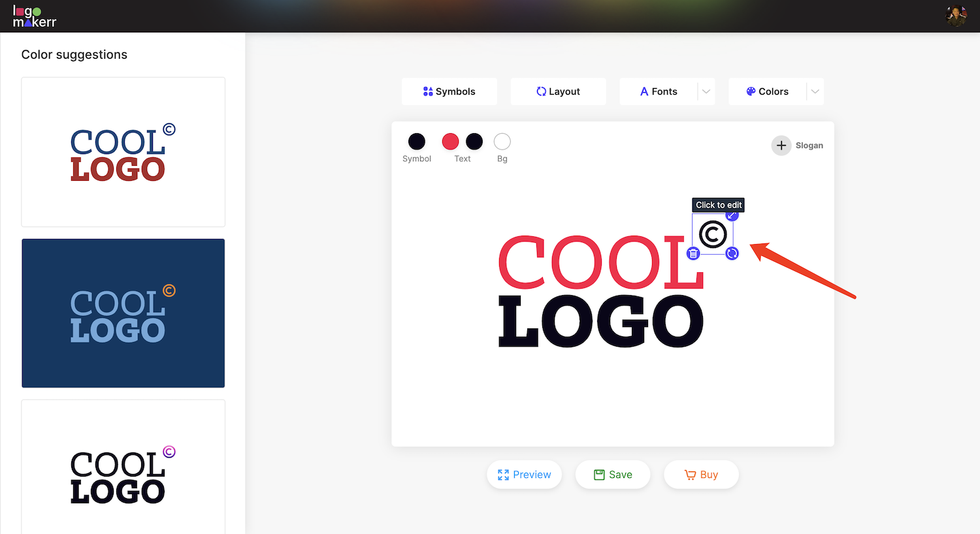This screenshot has height=534, width=980.
Task: Delete the © symbol using the trash icon
Action: pyautogui.click(x=694, y=253)
